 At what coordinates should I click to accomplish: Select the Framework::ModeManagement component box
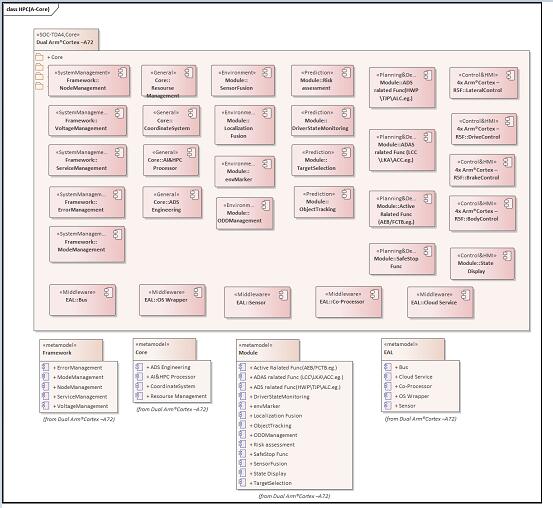click(87, 244)
